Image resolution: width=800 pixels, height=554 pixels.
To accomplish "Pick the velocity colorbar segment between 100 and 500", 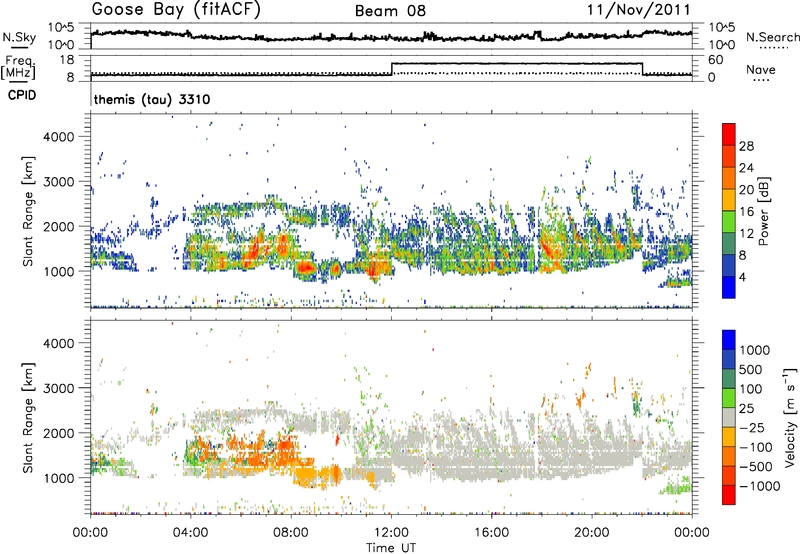I will pos(729,379).
